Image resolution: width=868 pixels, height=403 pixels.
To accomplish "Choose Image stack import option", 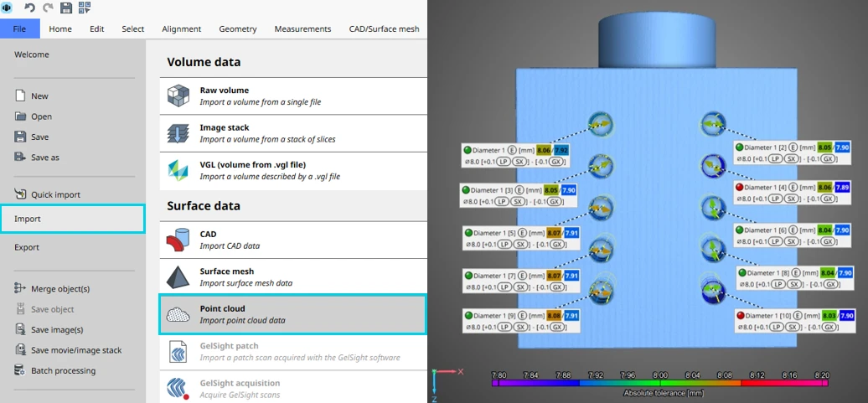I will pyautogui.click(x=292, y=133).
